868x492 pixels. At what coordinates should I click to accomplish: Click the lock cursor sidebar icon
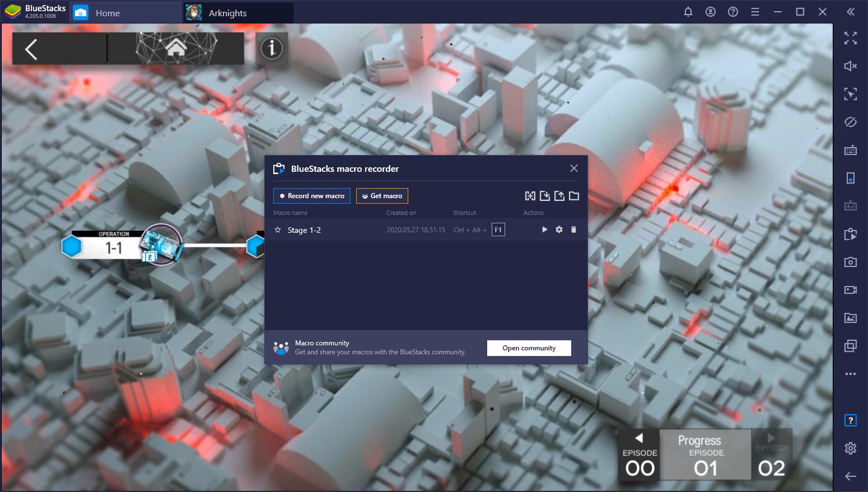[851, 94]
